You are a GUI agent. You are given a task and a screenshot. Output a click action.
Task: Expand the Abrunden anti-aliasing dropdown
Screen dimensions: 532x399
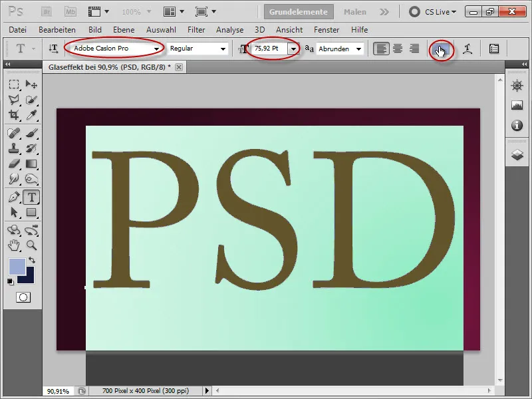[x=357, y=49]
